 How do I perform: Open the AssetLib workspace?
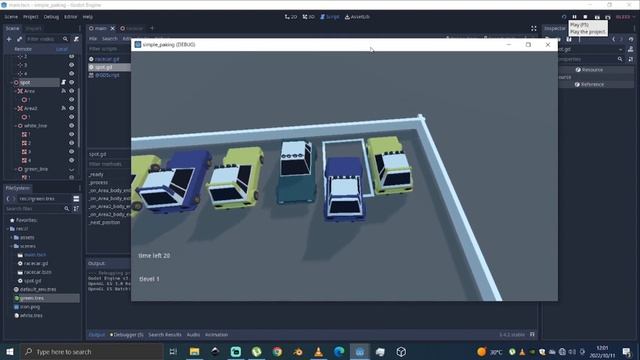(357, 17)
